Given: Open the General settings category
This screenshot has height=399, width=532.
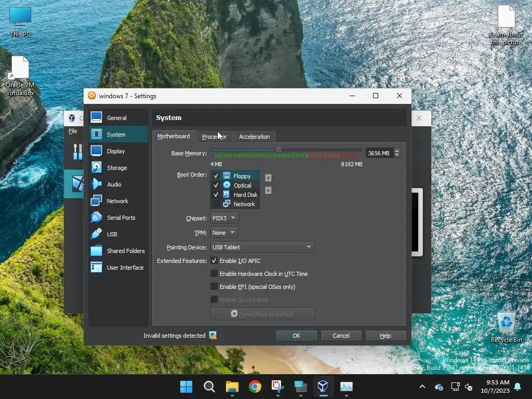Looking at the screenshot, I should (118, 118).
